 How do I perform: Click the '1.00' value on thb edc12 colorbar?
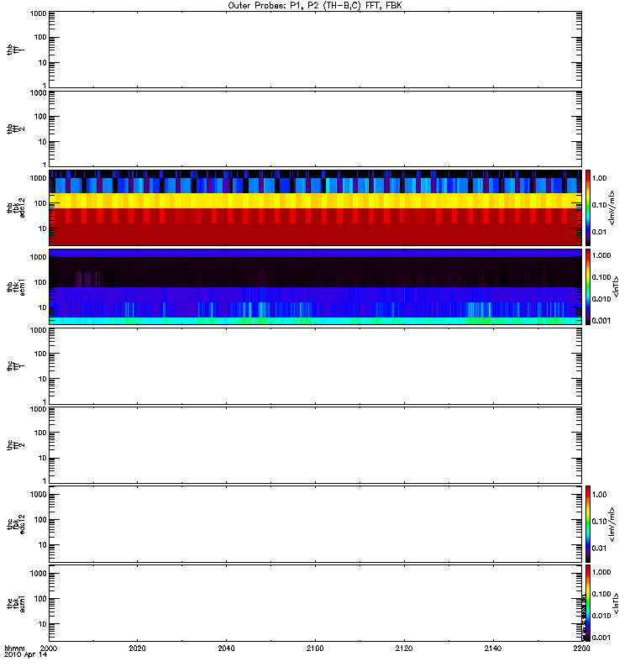600,178
